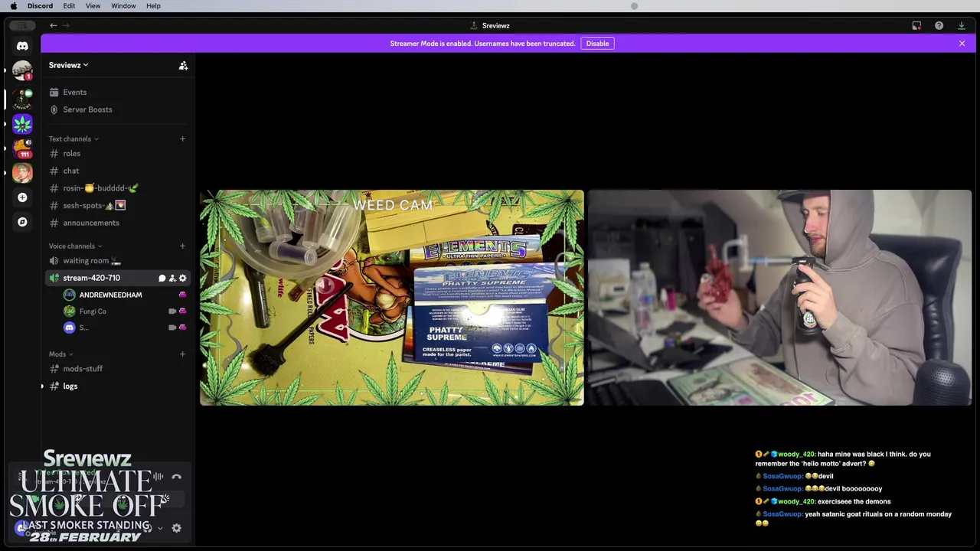Open the announcements channel
Viewport: 980px width, 551px height.
pyautogui.click(x=116, y=223)
